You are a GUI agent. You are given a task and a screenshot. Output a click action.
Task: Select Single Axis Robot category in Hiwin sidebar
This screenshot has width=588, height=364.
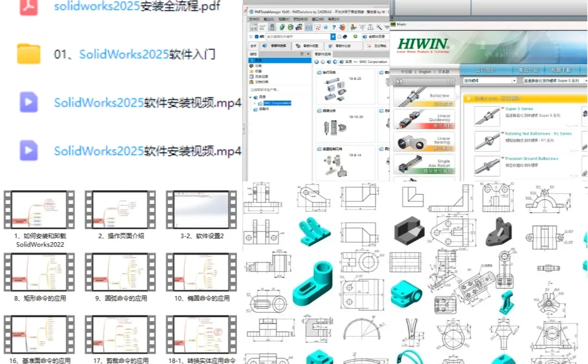click(x=424, y=164)
